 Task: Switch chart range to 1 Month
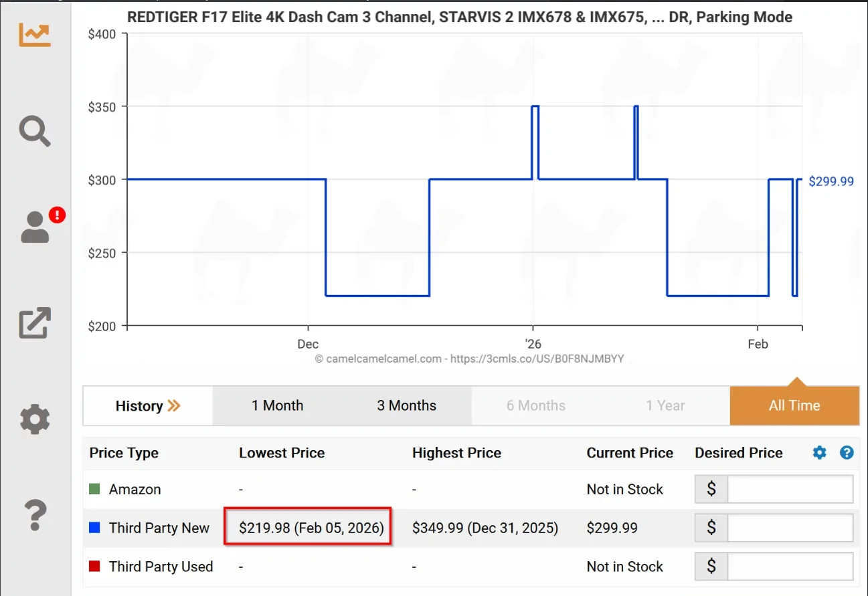[277, 406]
